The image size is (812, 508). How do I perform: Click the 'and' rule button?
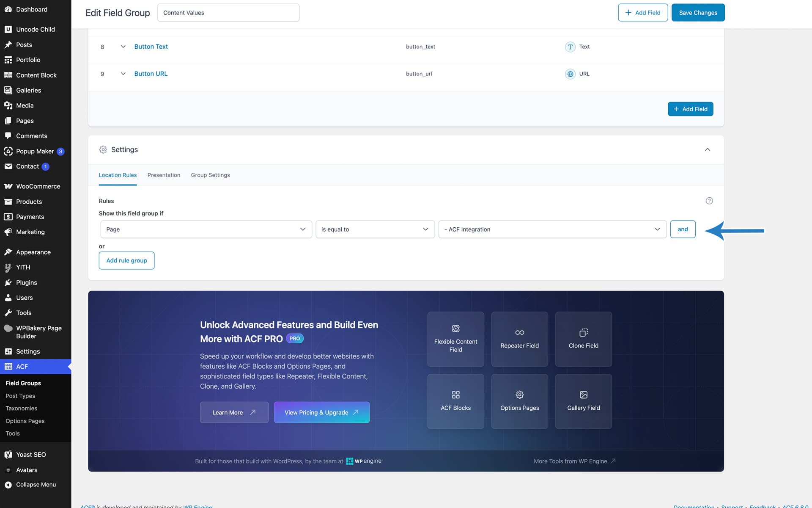click(x=683, y=229)
